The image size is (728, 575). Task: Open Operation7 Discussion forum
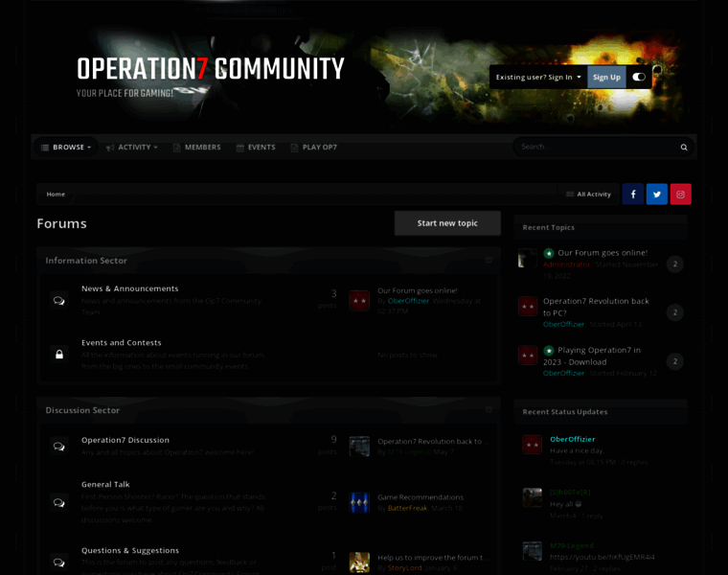click(125, 440)
